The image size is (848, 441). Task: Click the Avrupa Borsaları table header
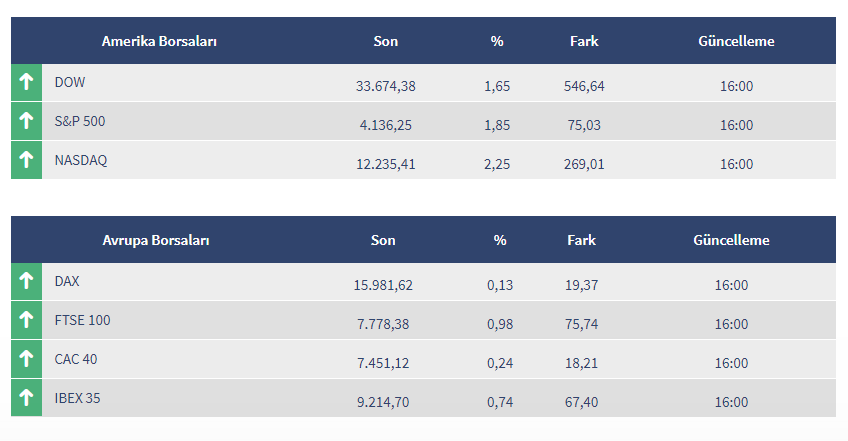point(156,240)
